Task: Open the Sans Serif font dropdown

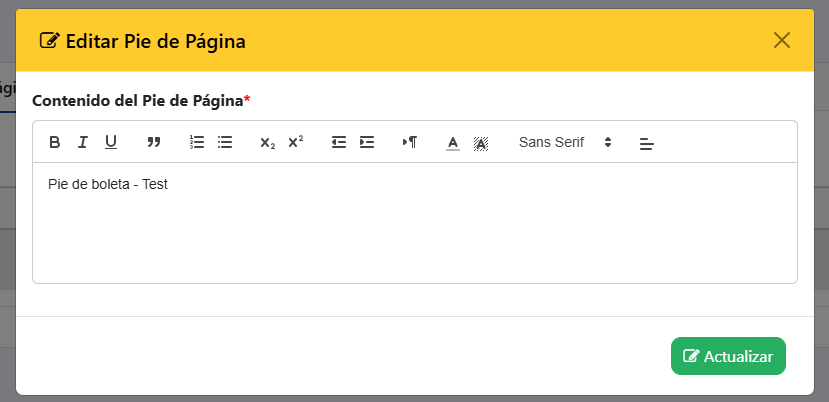Action: pos(565,142)
